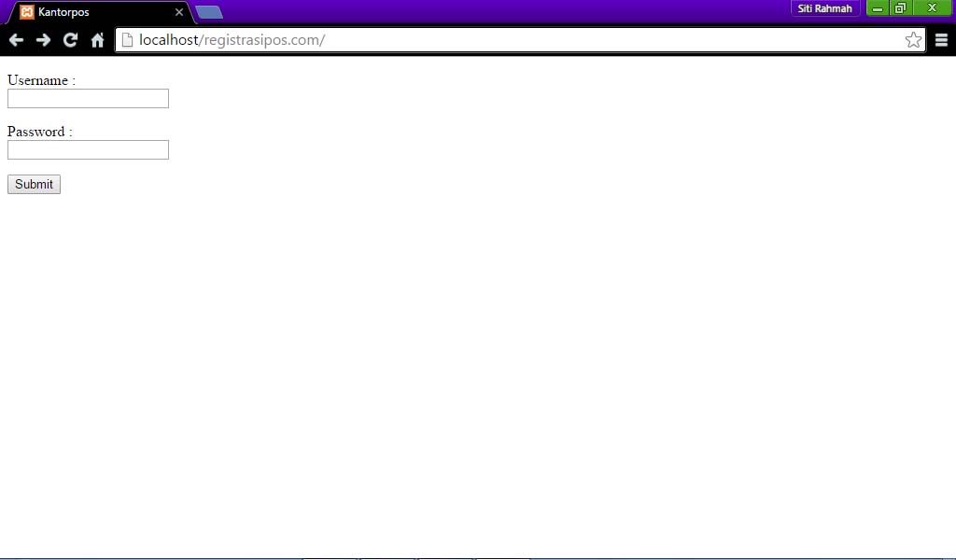Open the home page via house icon
Viewport: 956px width, 560px height.
click(x=97, y=40)
